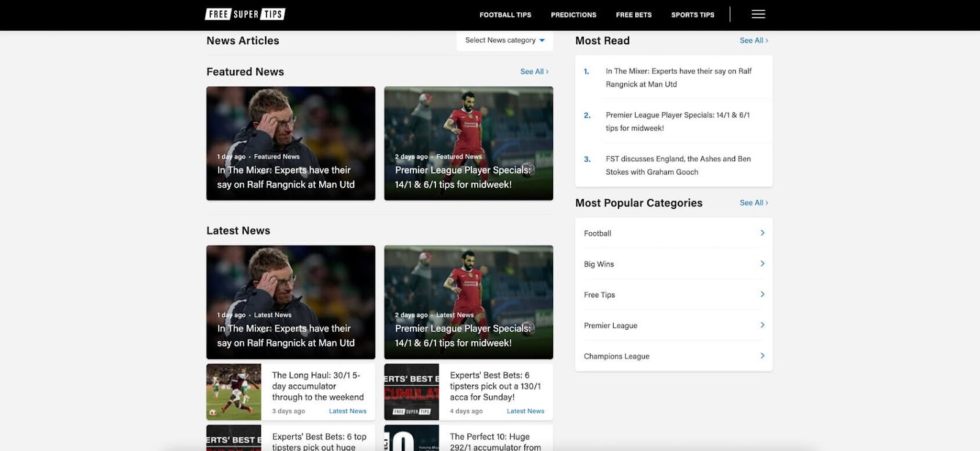Open Free Bets menu item
Image resolution: width=980 pixels, height=451 pixels.
click(x=634, y=15)
